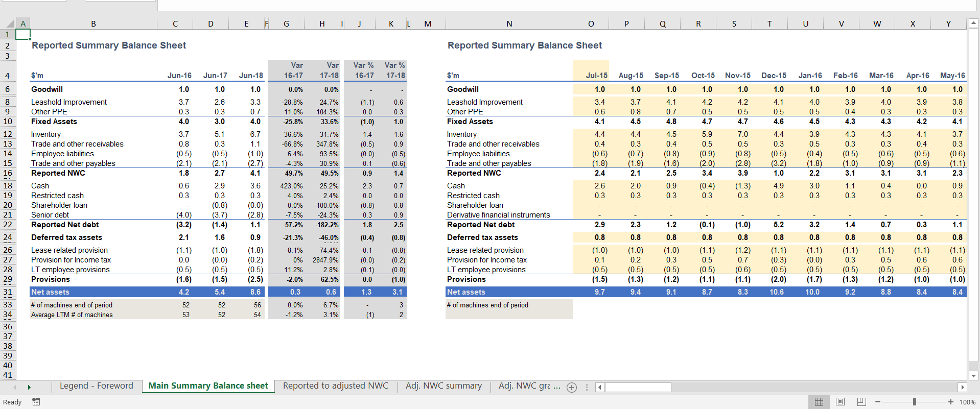Screen dimensions: 980x409
Task: Click the 100% zoom level
Action: 968,402
